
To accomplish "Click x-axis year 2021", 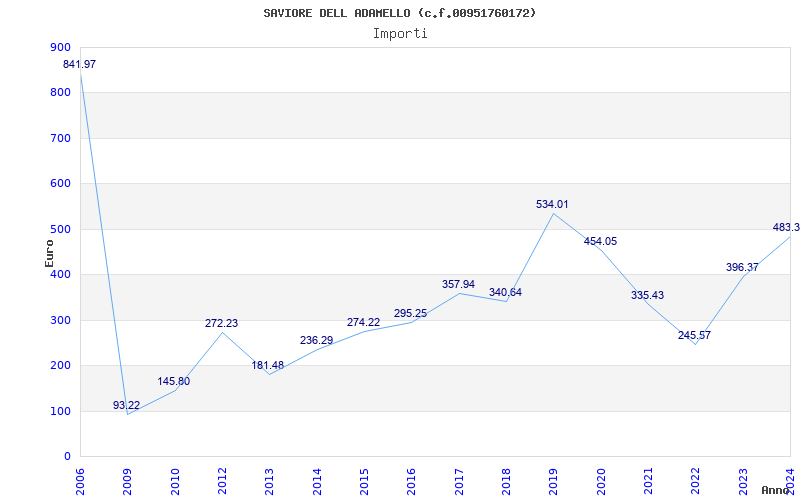I will (648, 482).
